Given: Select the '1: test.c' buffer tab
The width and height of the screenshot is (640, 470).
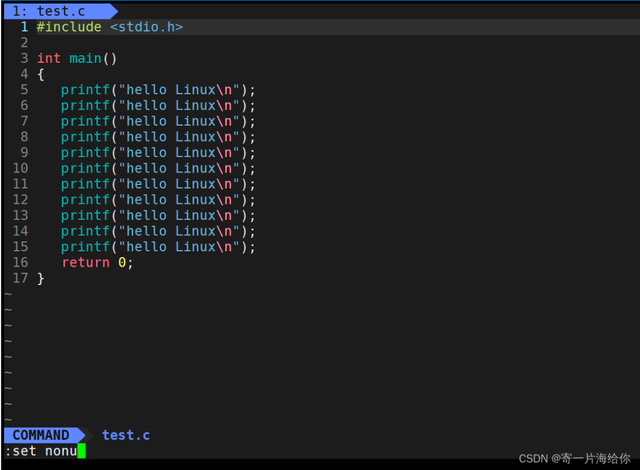Looking at the screenshot, I should point(60,11).
